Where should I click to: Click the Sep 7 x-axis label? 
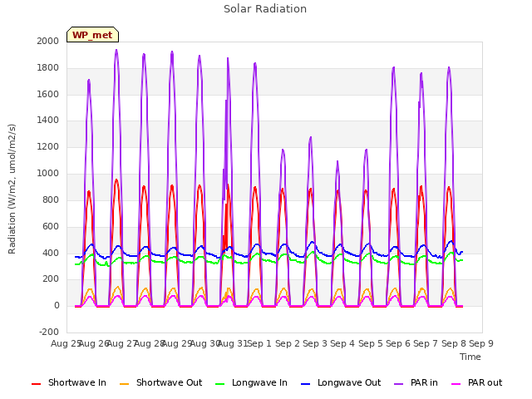426,343
